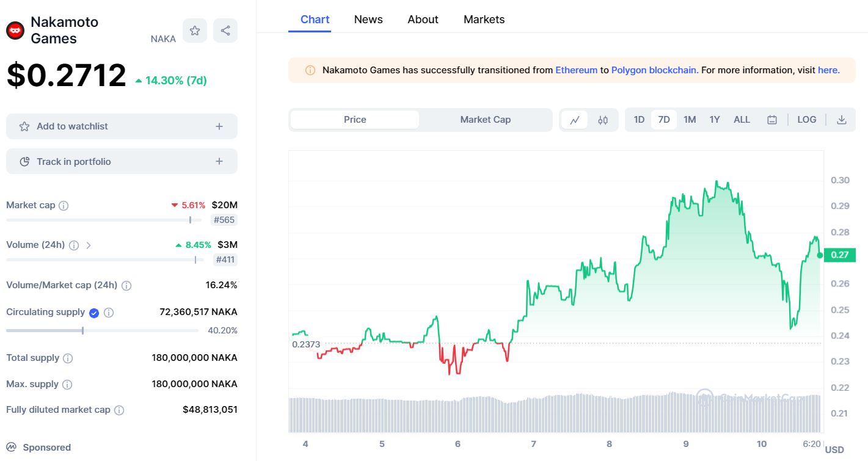Image resolution: width=868 pixels, height=461 pixels.
Task: Switch to line chart view icon
Action: click(575, 120)
